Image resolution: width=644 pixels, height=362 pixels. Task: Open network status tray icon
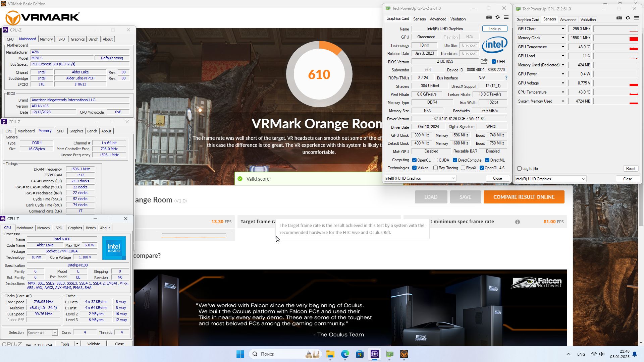[594, 354]
